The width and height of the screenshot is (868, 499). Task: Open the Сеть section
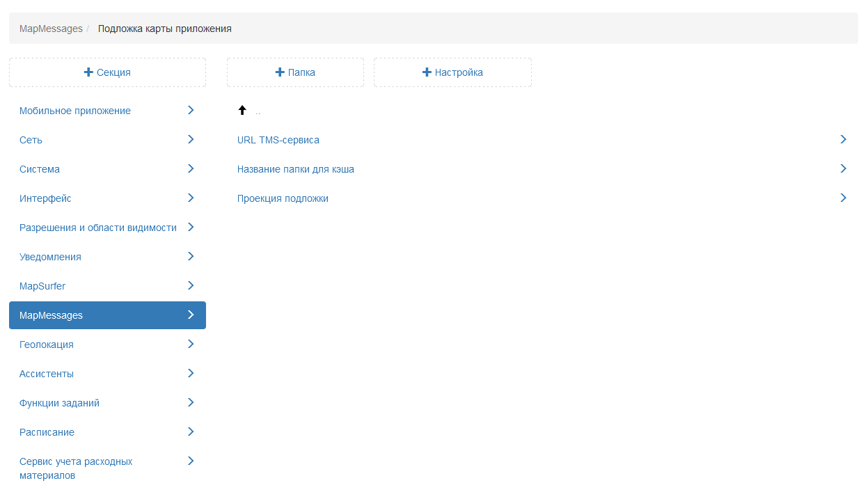pyautogui.click(x=107, y=140)
